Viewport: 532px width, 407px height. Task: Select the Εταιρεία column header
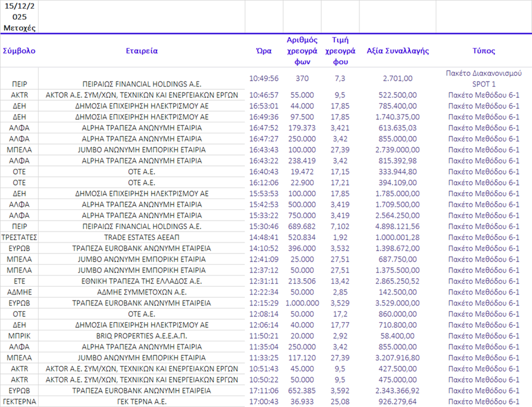tap(142, 51)
